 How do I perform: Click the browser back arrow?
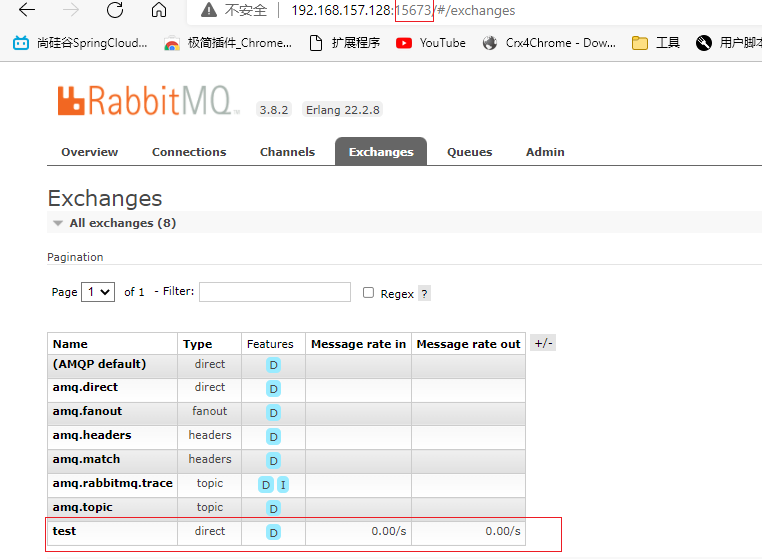point(27,10)
